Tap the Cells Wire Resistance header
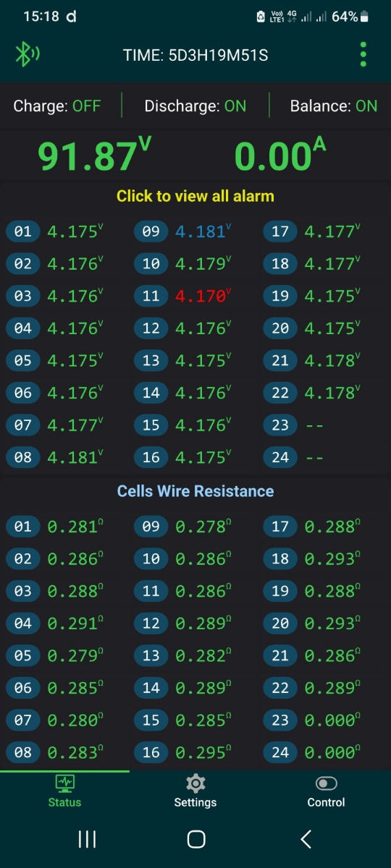This screenshot has height=868, width=391. click(x=195, y=491)
